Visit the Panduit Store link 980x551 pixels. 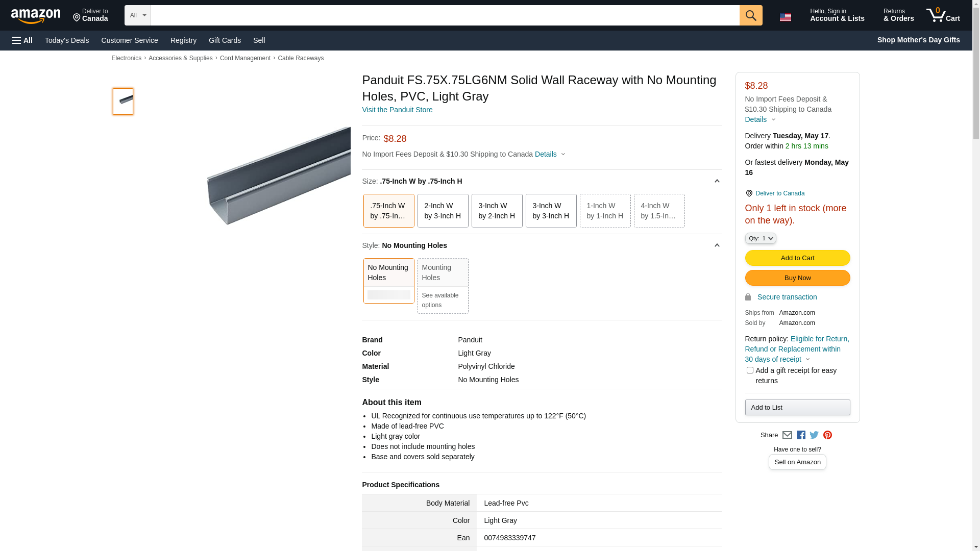coord(397,110)
